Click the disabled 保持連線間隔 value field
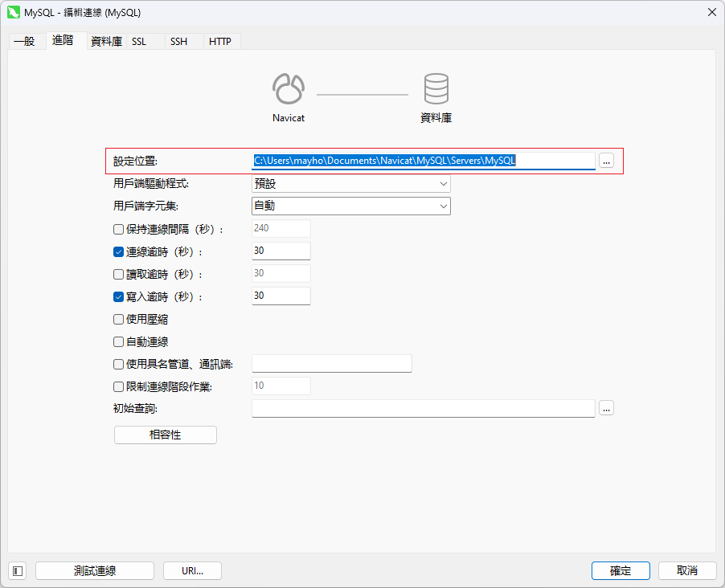The width and height of the screenshot is (725, 588). click(281, 228)
